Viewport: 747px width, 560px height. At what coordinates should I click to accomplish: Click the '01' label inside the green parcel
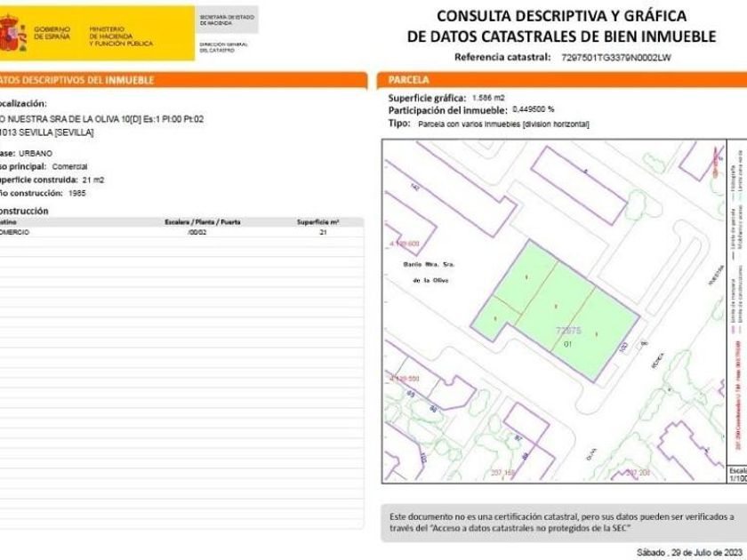[x=568, y=344]
